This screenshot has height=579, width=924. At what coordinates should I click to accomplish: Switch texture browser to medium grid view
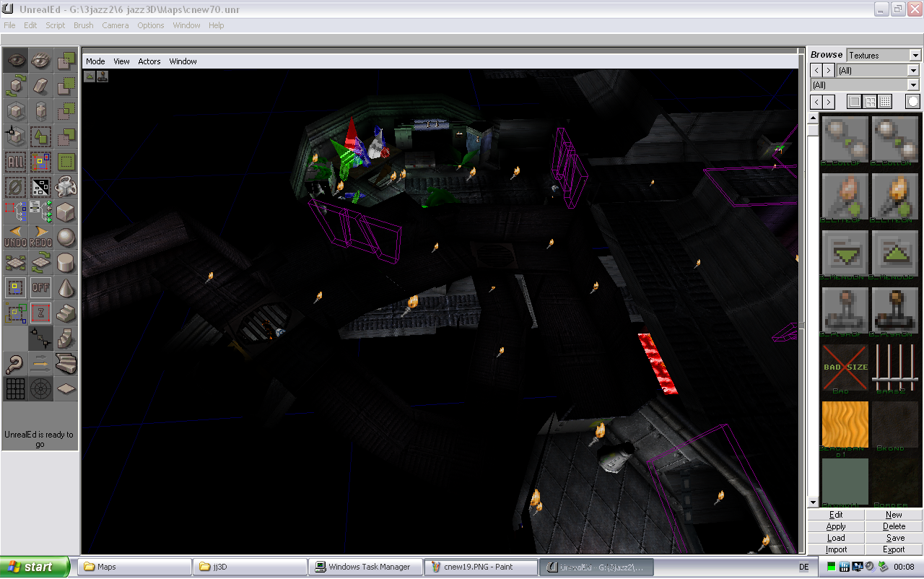871,102
